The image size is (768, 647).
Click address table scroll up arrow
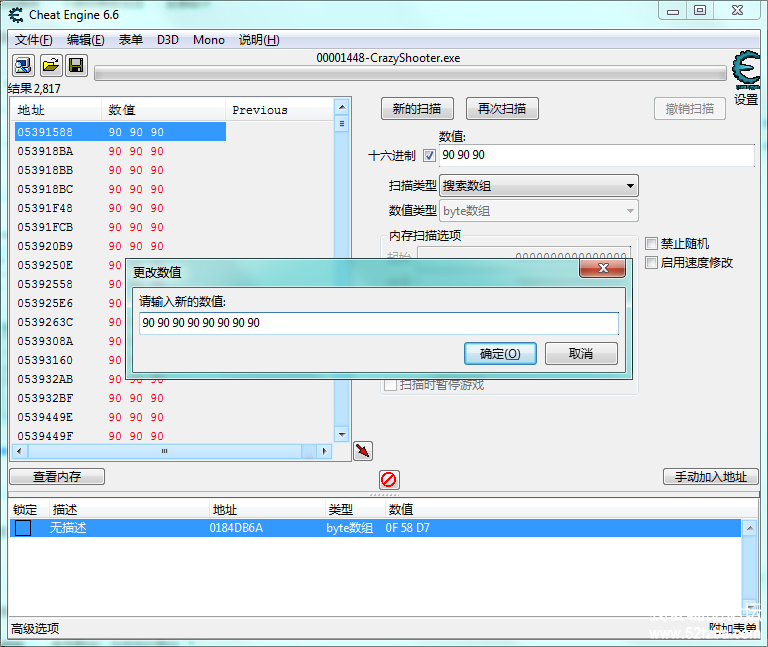coord(750,528)
